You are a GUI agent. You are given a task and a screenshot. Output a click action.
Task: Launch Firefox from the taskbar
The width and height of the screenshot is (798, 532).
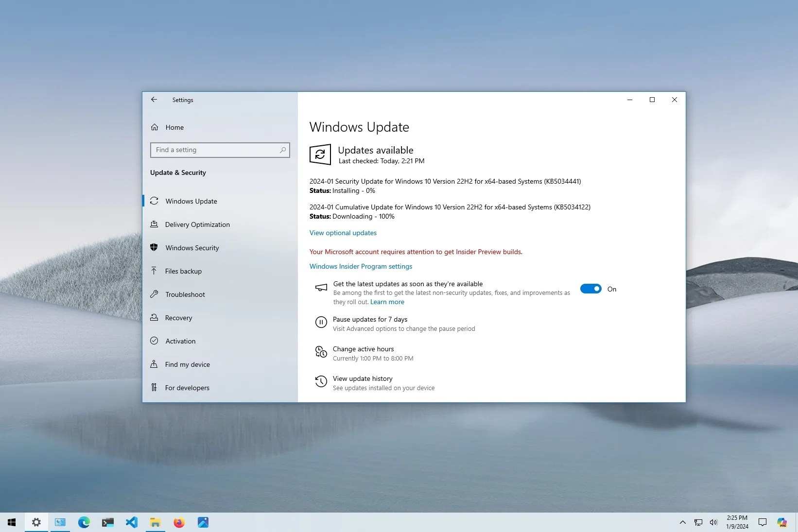[x=179, y=522]
